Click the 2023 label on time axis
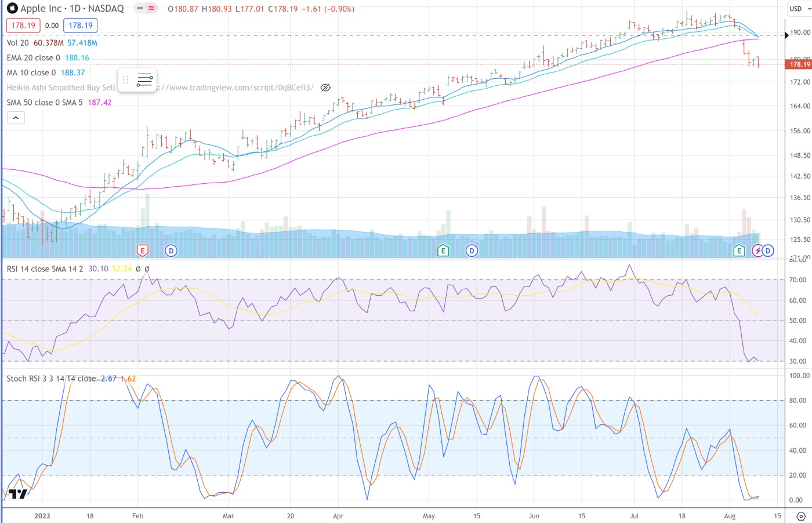This screenshot has height=523, width=812. (x=42, y=516)
